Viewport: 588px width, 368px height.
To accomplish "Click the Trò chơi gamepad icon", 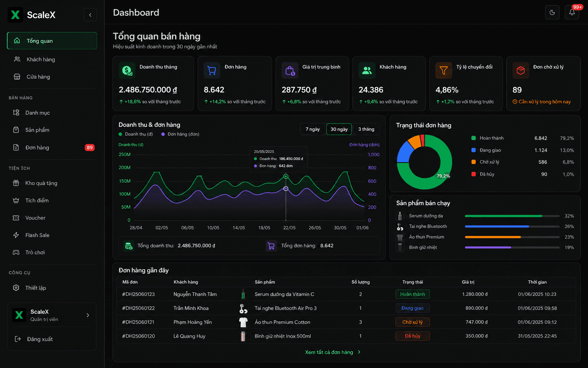I will pyautogui.click(x=16, y=252).
